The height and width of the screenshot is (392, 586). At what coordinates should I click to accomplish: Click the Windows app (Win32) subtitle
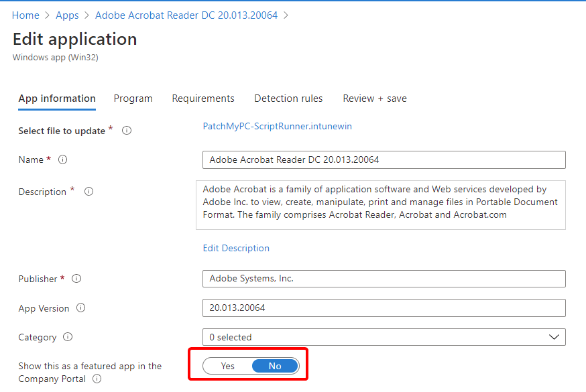(55, 58)
